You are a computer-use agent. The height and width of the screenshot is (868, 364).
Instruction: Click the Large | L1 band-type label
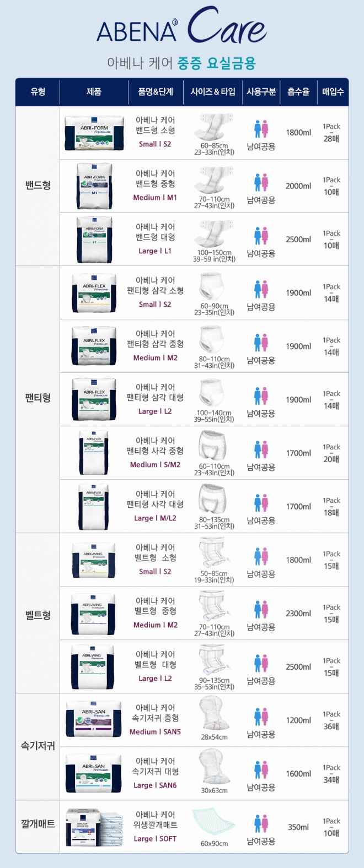pos(155,251)
